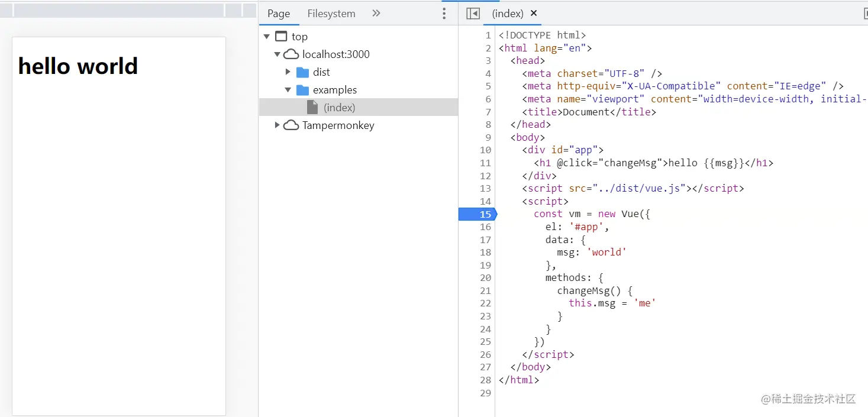Select localhost:3000 in the tree

(x=336, y=54)
